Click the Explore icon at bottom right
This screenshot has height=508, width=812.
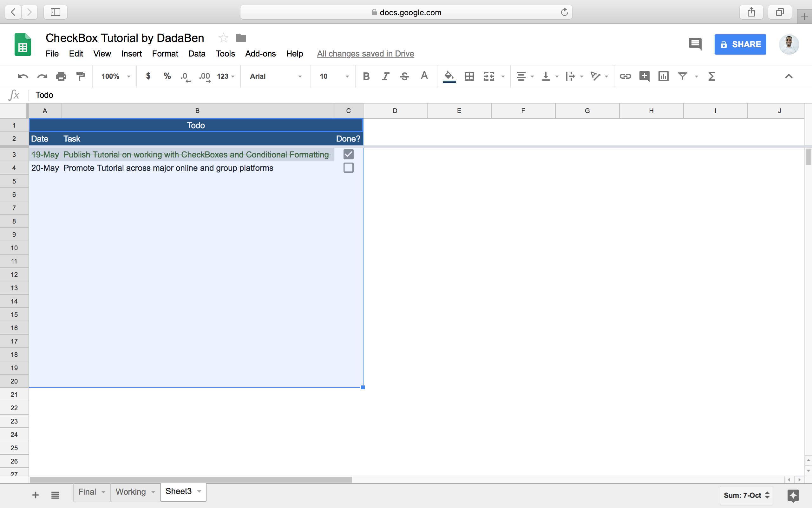tap(793, 495)
